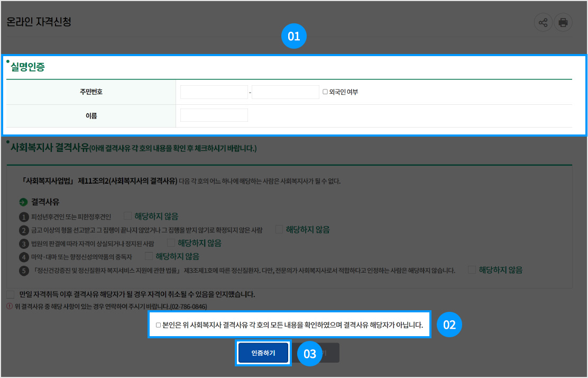Check the 본인은 위 사회복지사 결격사유 confirmation box
Viewport: 588px width, 378px height.
(x=158, y=326)
